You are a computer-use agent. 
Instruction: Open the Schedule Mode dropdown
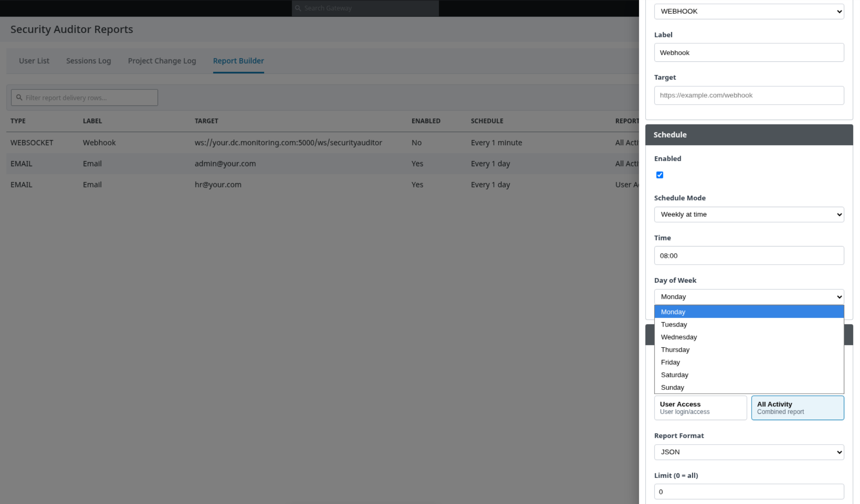749,215
